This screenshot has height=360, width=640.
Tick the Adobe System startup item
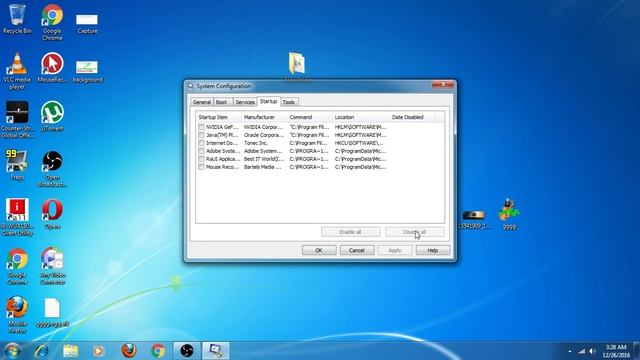[201, 151]
